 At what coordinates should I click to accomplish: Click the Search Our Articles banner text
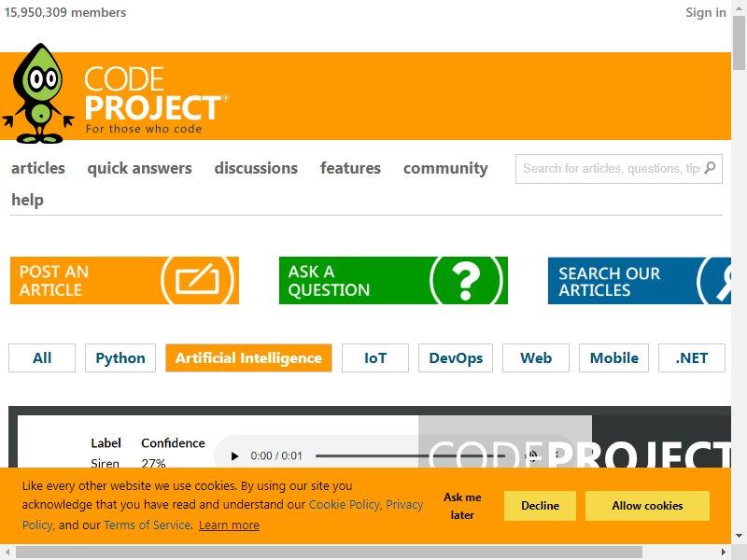610,282
